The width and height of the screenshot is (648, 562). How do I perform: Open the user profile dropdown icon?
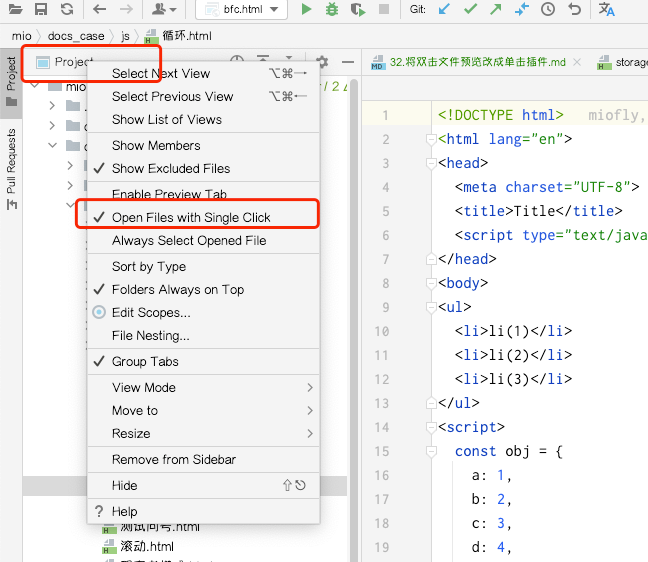point(164,9)
